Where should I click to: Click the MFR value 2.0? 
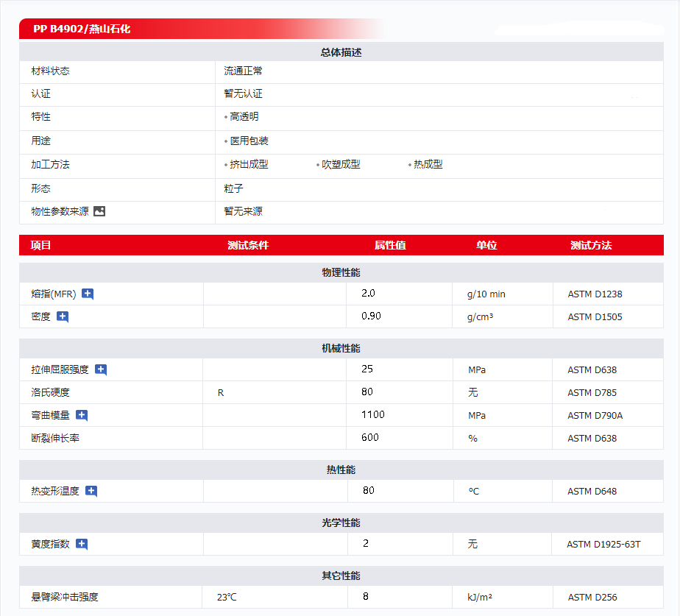pos(368,293)
